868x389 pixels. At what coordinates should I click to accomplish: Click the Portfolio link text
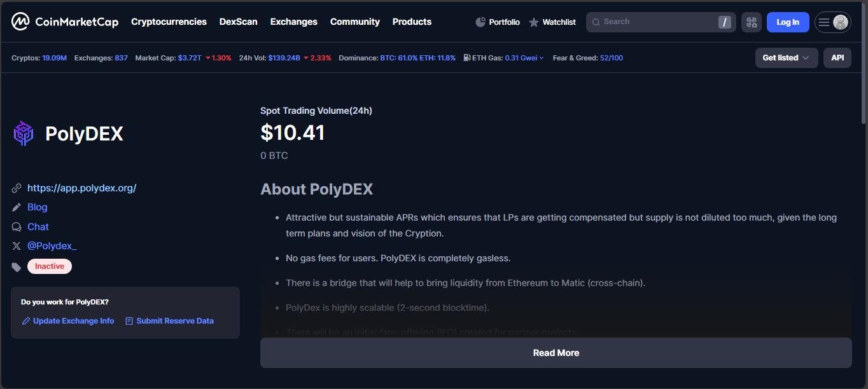504,22
